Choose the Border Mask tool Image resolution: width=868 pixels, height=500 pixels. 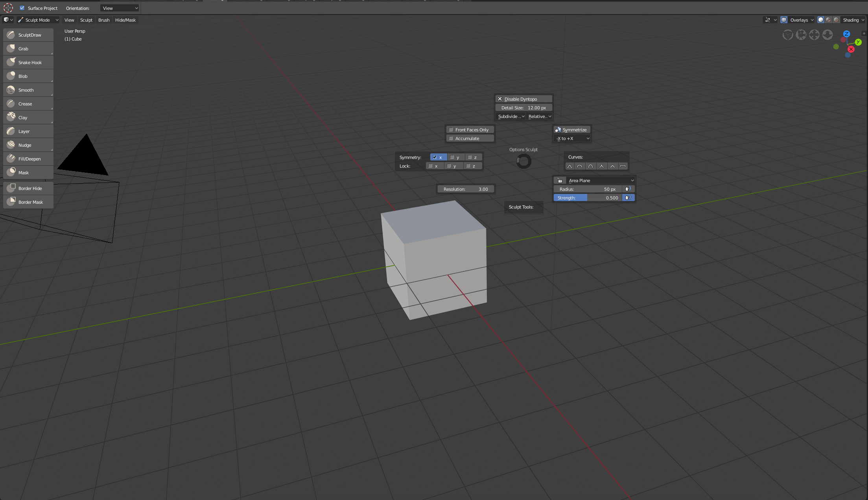tap(28, 202)
